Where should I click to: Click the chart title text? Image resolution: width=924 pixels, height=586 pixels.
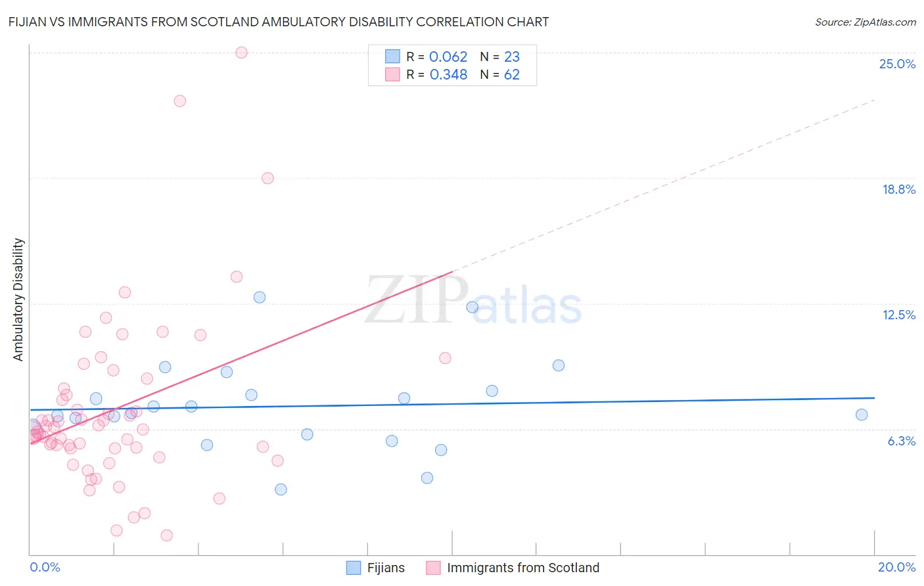pyautogui.click(x=279, y=22)
